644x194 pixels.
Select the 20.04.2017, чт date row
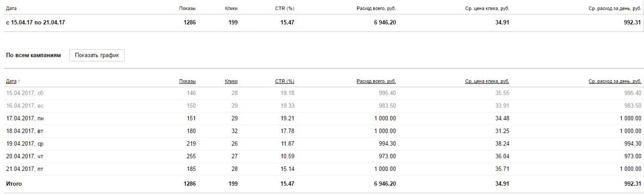click(x=323, y=156)
